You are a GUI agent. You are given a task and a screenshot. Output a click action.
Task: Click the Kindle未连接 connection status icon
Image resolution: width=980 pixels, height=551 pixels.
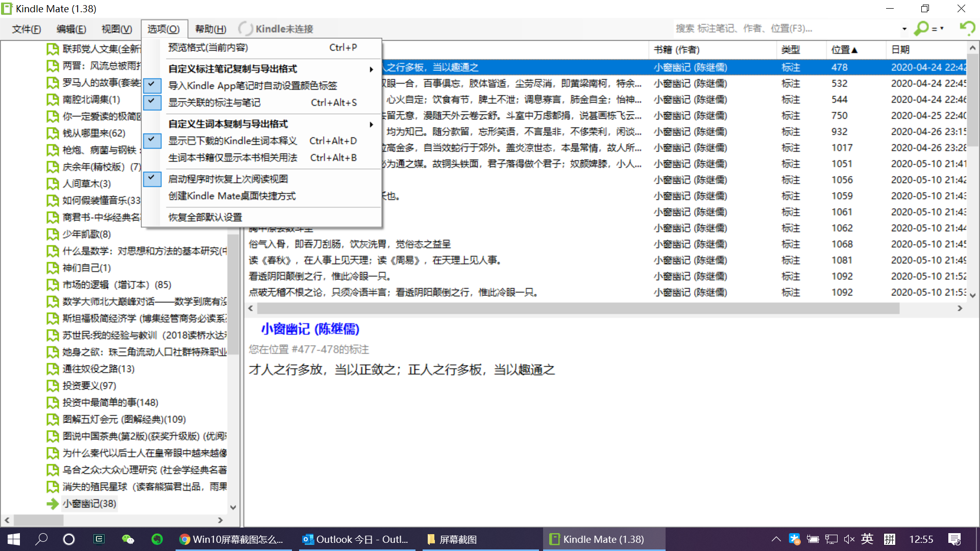coord(246,29)
